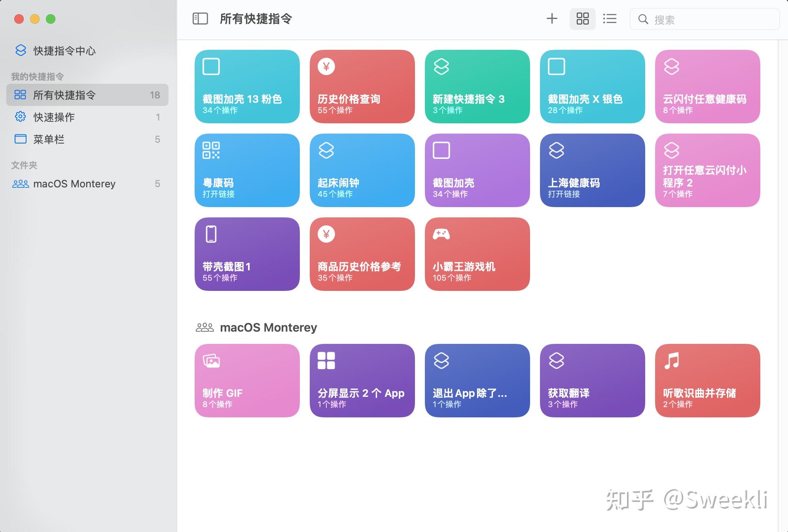Open the 制作 GIF shortcut

tap(247, 380)
